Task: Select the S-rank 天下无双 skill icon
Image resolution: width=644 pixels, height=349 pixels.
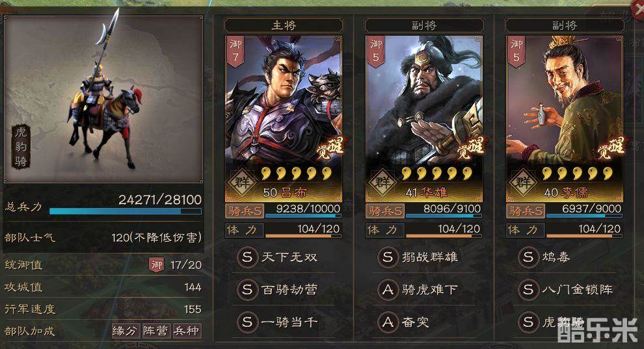Action: (247, 257)
